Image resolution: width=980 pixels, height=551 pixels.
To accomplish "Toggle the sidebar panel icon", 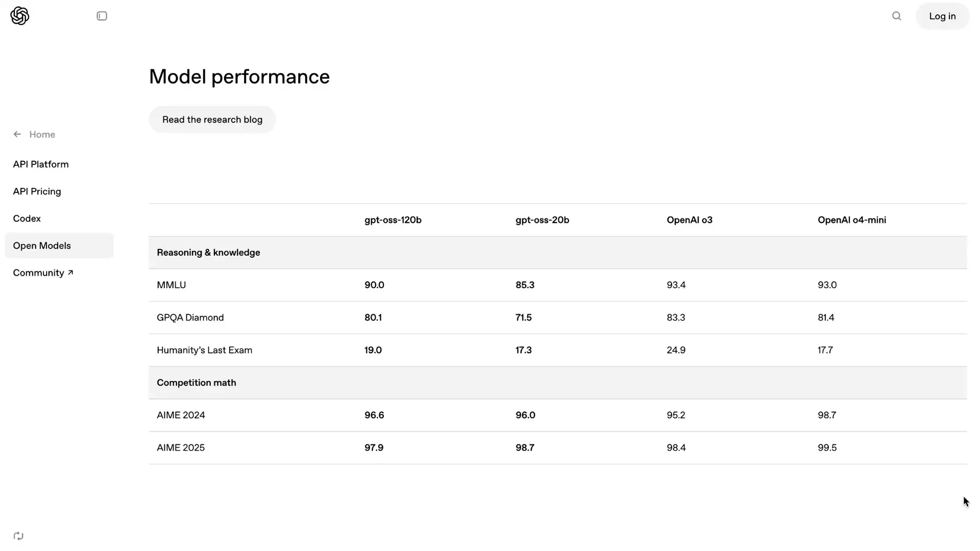I will (102, 16).
